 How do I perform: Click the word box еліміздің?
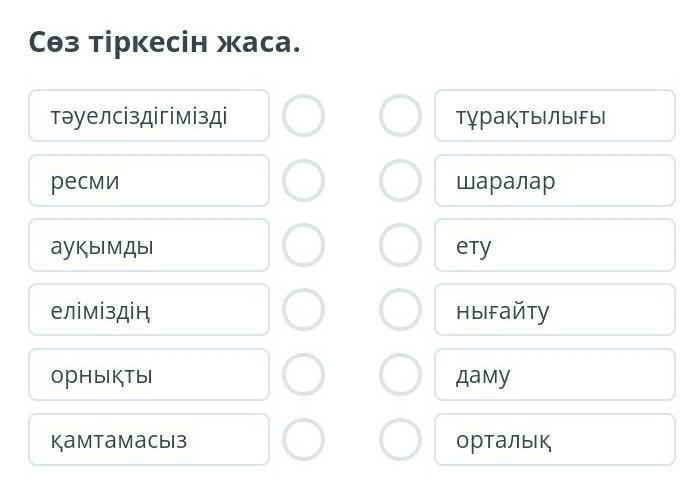tap(149, 310)
